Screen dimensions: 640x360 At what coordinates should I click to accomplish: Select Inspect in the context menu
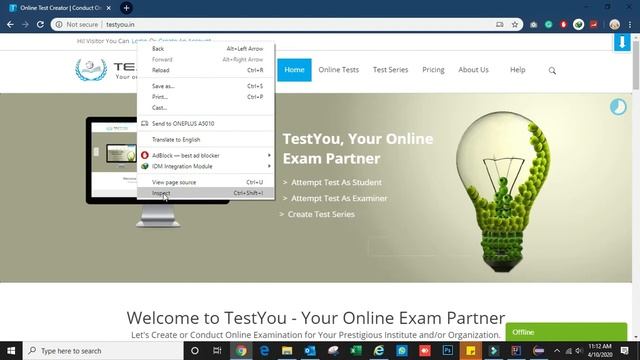point(206,193)
